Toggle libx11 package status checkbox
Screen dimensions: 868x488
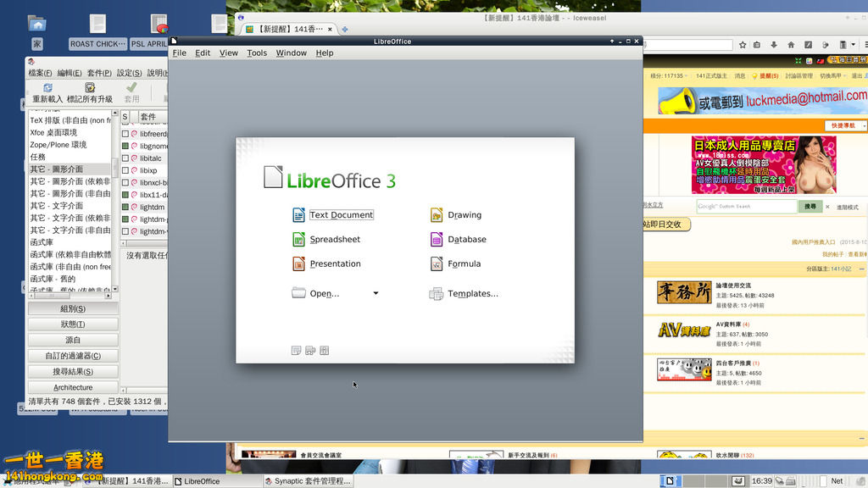[x=125, y=195]
